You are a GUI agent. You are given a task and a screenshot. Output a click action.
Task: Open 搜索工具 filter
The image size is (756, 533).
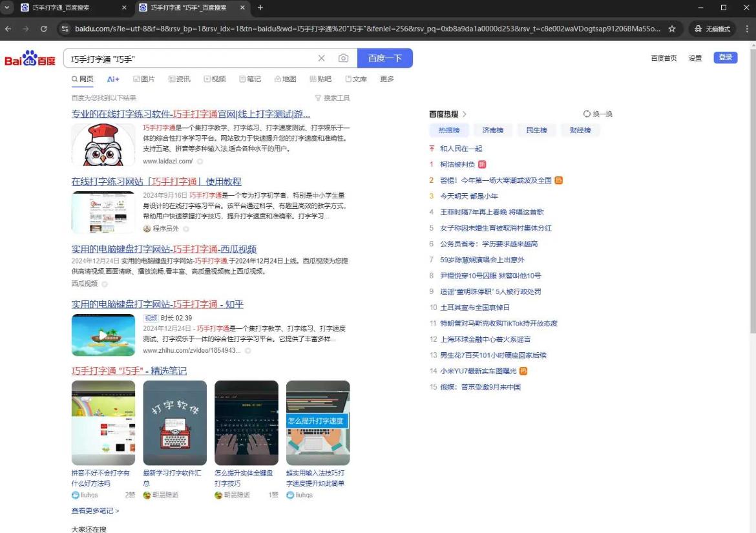(332, 98)
